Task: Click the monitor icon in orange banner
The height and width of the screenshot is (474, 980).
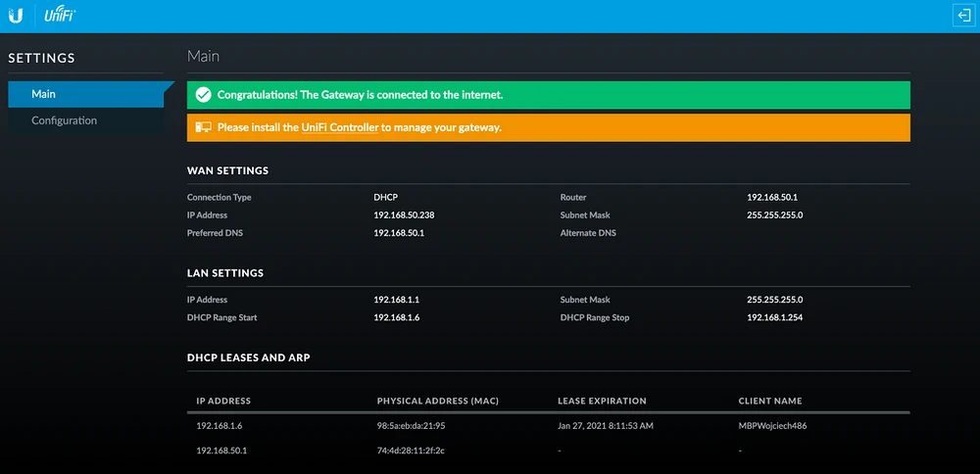Action: pyautogui.click(x=203, y=127)
